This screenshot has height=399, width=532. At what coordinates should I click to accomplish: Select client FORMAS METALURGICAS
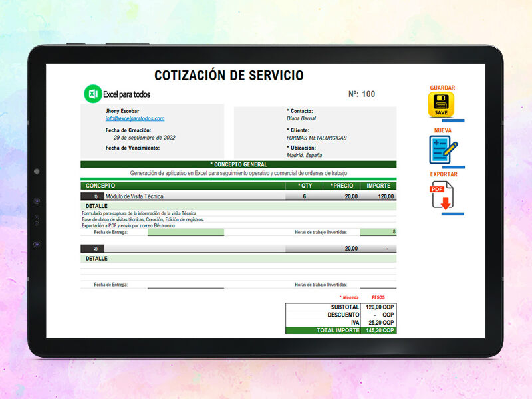(317, 138)
